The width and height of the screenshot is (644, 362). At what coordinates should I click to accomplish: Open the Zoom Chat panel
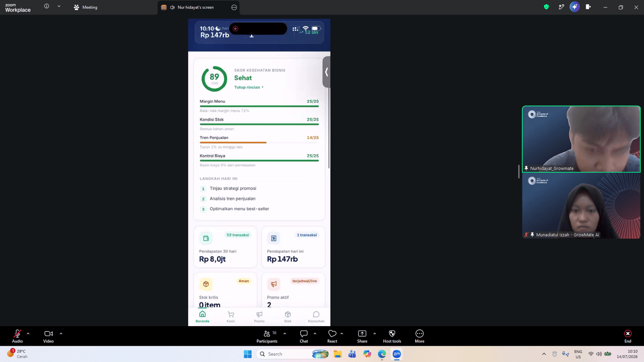(304, 336)
